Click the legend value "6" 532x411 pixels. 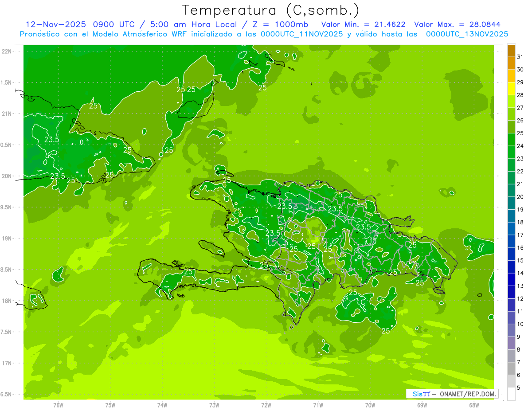(x=519, y=375)
